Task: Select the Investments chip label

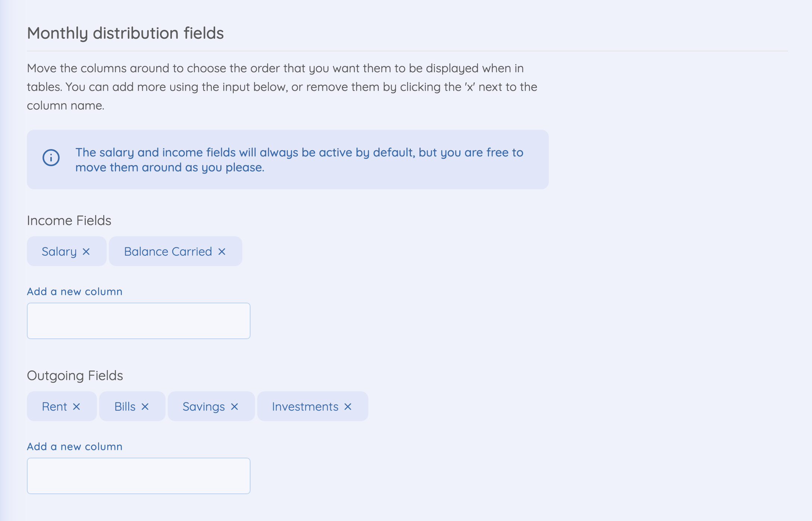Action: tap(305, 407)
